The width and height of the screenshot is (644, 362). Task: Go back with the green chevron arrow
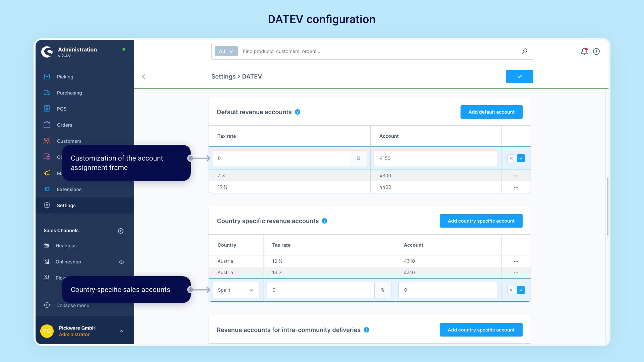point(144,76)
